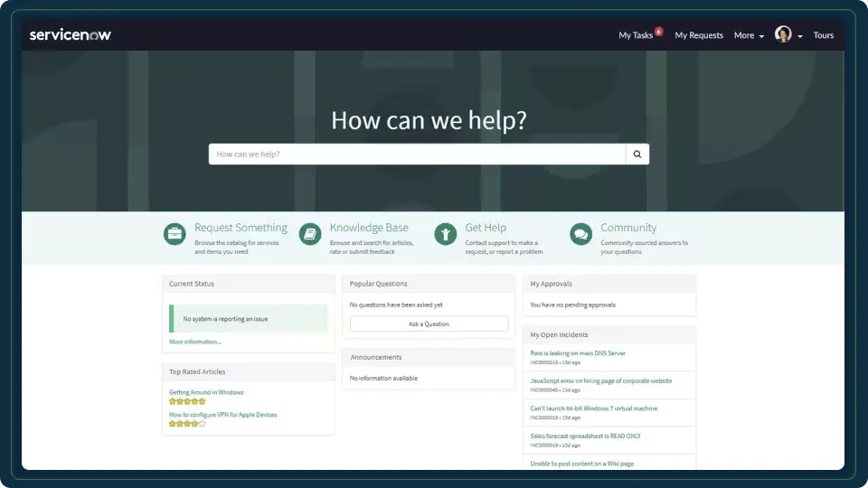Open article 'Getting Around in Windows'
The image size is (868, 488).
[206, 392]
